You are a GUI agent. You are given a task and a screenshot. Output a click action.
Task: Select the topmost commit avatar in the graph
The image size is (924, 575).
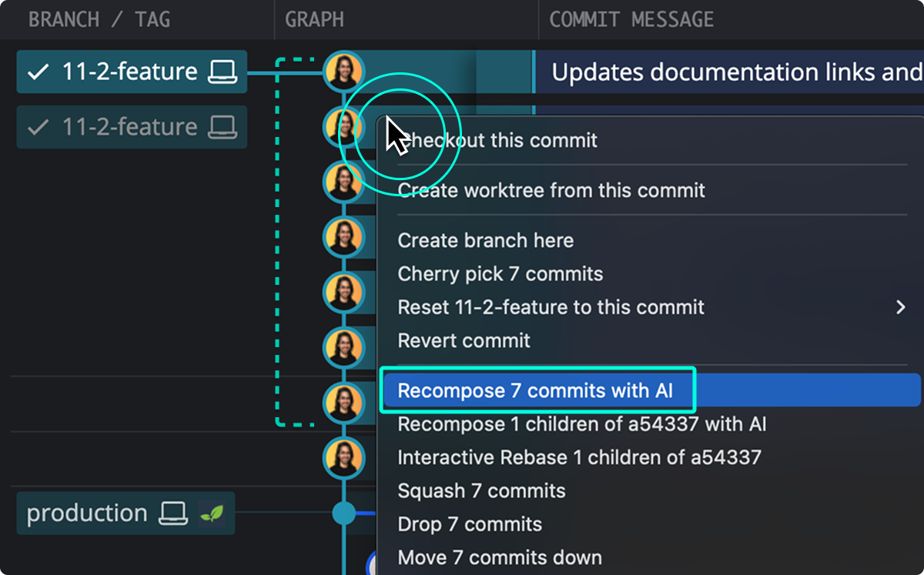click(343, 71)
